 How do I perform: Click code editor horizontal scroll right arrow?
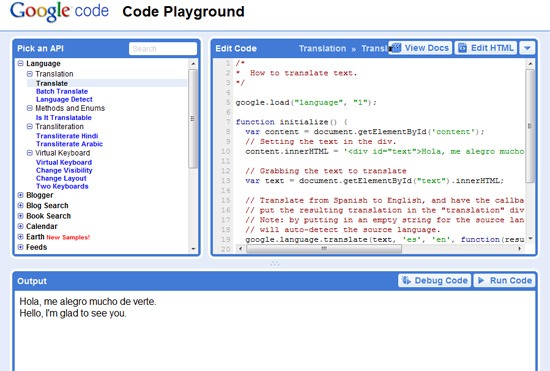tap(519, 249)
